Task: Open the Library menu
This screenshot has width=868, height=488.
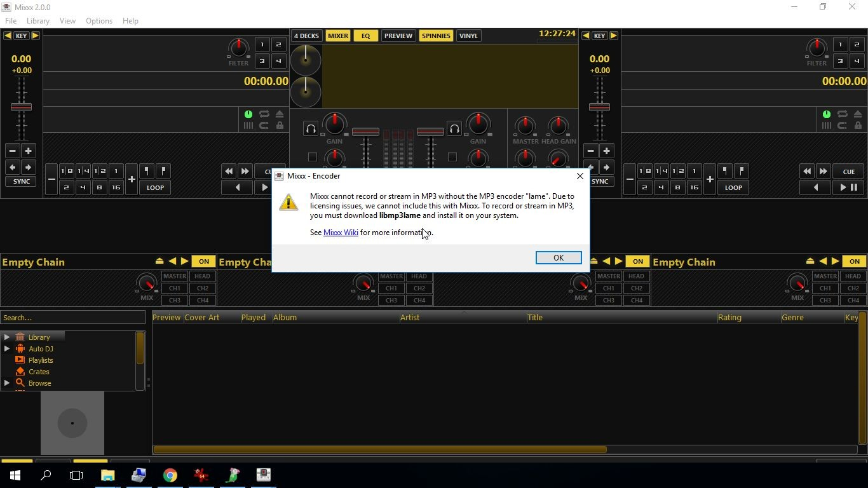Action: [x=38, y=21]
